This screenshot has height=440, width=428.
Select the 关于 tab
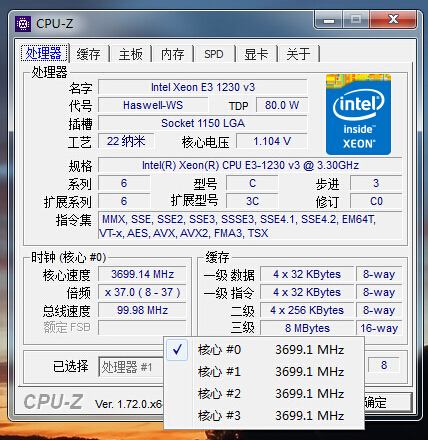tap(298, 54)
